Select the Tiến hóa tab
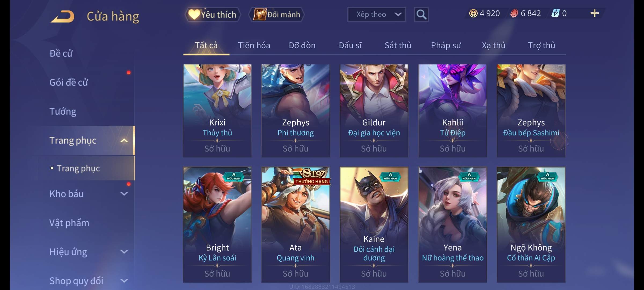 click(x=254, y=45)
